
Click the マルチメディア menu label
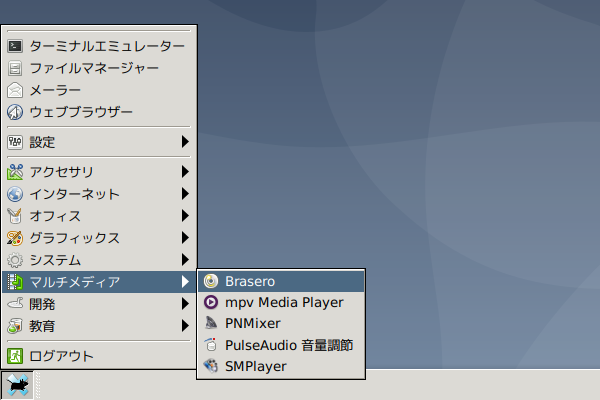(75, 282)
